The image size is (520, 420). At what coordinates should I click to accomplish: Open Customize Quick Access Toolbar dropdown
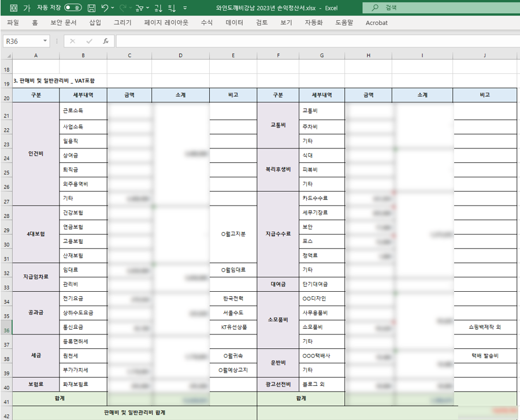(x=185, y=8)
